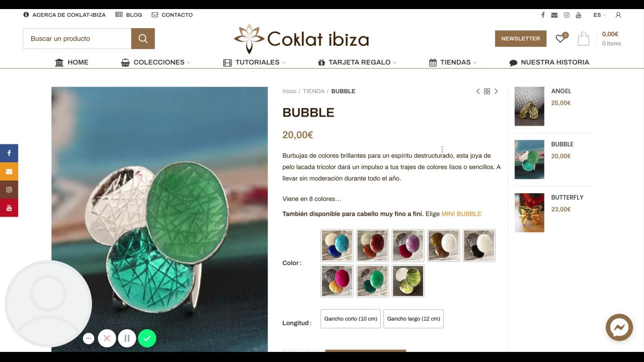The image size is (644, 362).
Task: Open the Messenger chat bubble
Action: tap(619, 328)
